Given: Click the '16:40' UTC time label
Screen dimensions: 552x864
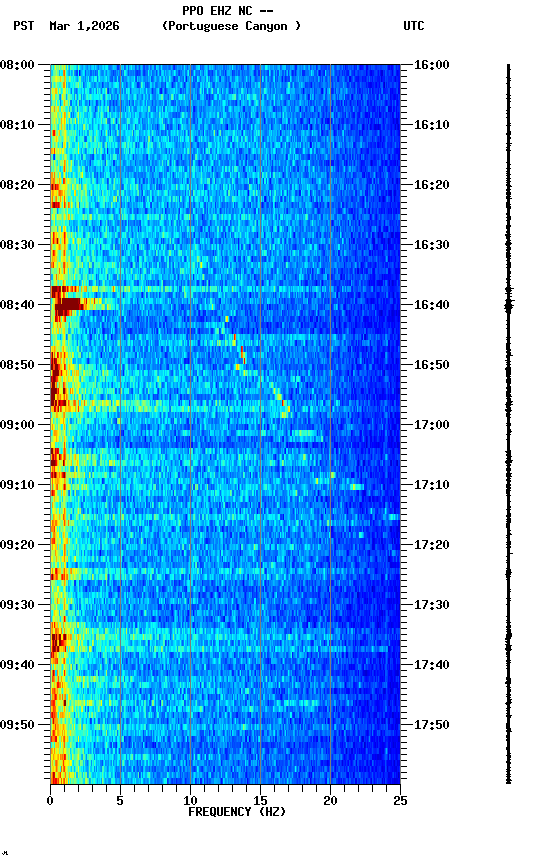Looking at the screenshot, I should (x=432, y=305).
